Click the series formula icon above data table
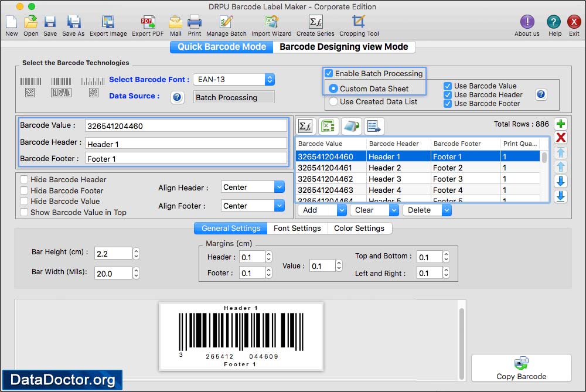The width and height of the screenshot is (586, 392). click(306, 127)
